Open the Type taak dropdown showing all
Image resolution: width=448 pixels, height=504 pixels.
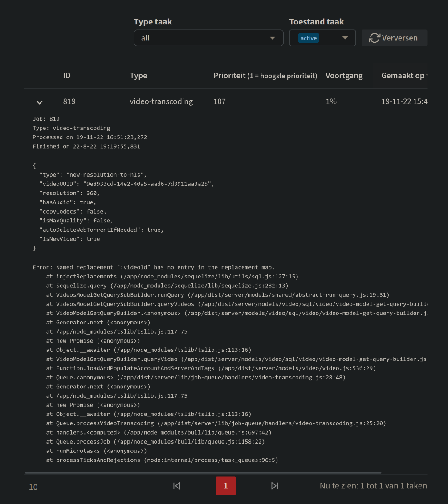point(208,38)
